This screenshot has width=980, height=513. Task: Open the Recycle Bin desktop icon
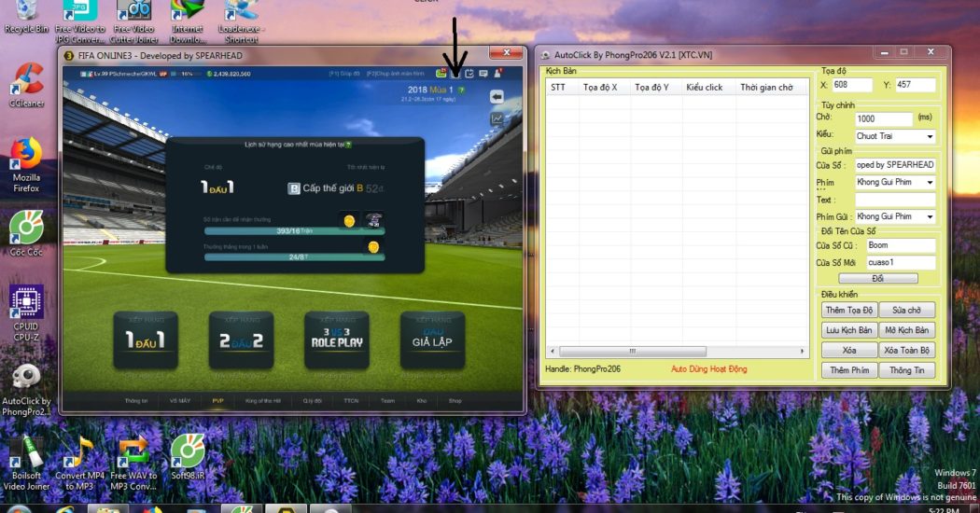click(x=25, y=16)
